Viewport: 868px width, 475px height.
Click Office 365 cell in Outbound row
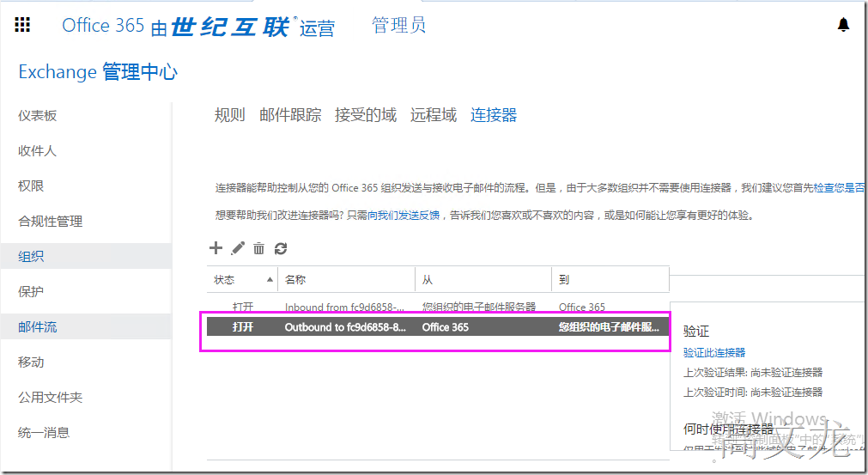[445, 327]
